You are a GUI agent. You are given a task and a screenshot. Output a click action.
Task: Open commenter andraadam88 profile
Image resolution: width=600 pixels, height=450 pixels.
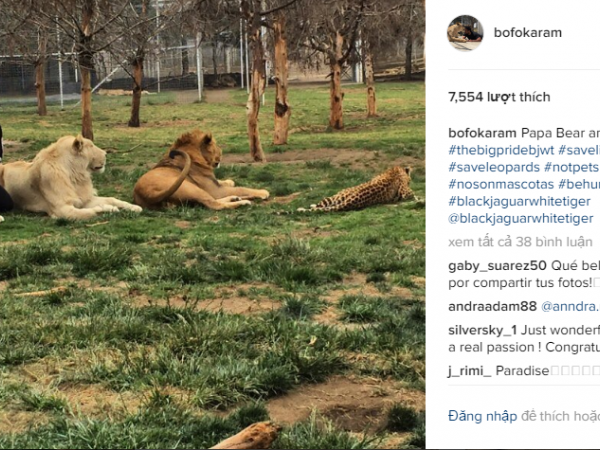pyautogui.click(x=492, y=307)
